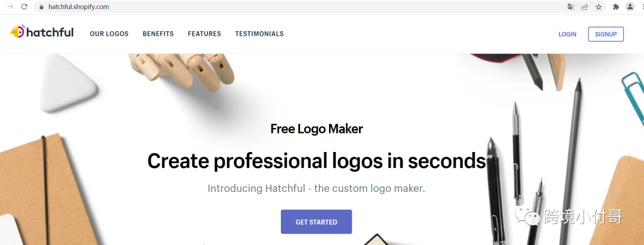This screenshot has width=644, height=245.
Task: Go to the BENEFITS section
Action: [x=158, y=34]
